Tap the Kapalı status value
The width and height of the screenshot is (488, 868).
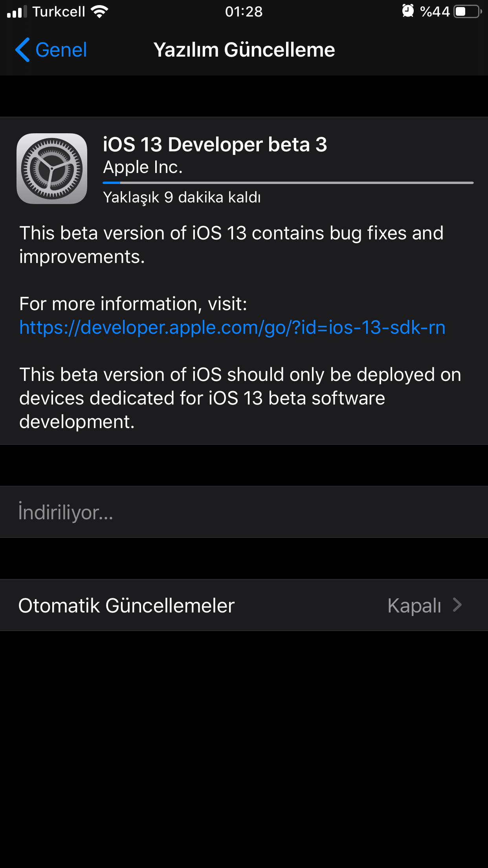coord(414,605)
